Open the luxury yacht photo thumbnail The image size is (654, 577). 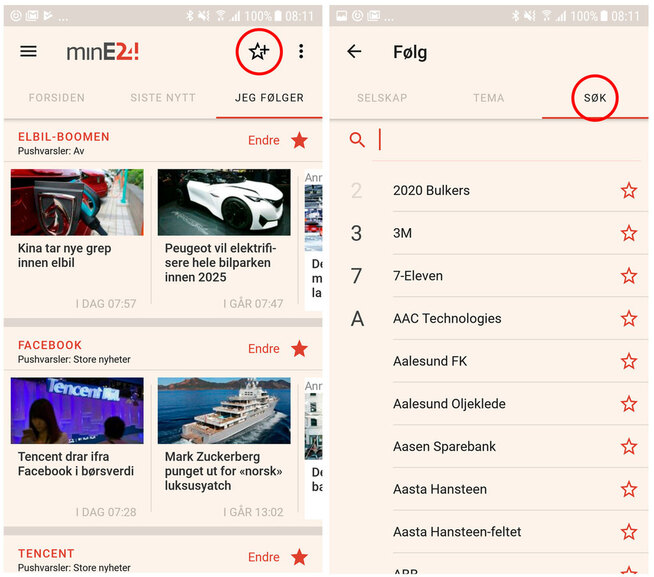pyautogui.click(x=224, y=411)
